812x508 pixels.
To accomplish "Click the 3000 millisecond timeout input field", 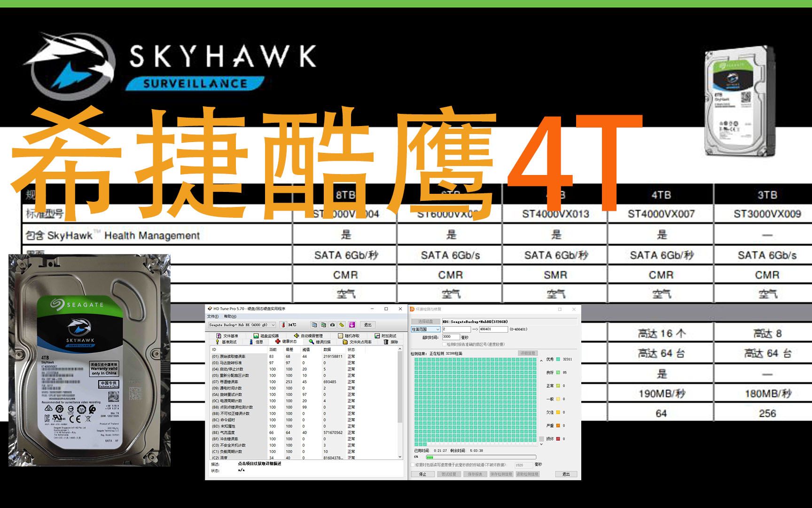I will click(451, 337).
